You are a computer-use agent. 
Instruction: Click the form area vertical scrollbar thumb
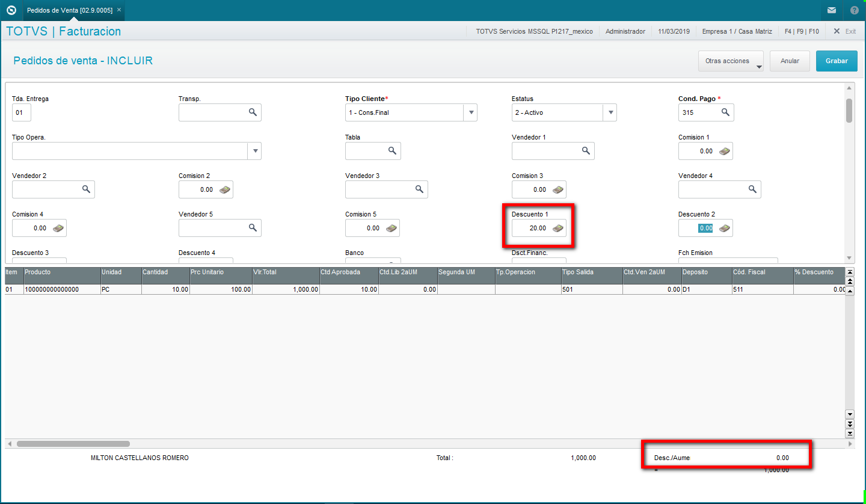(849, 110)
